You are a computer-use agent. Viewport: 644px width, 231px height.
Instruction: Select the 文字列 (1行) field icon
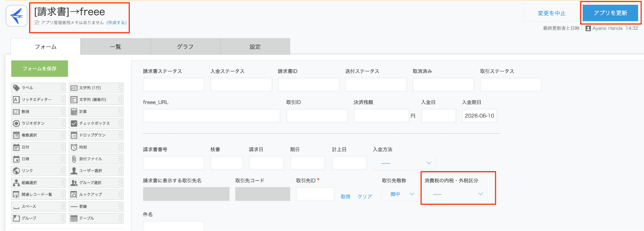(74, 88)
